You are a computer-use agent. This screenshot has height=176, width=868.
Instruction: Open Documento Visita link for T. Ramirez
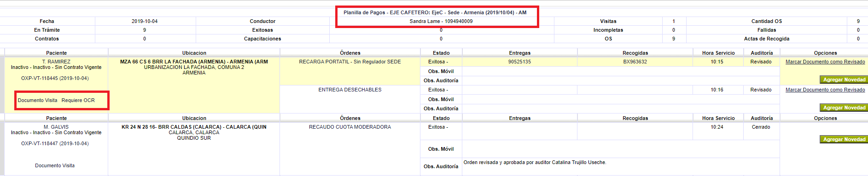[38, 100]
